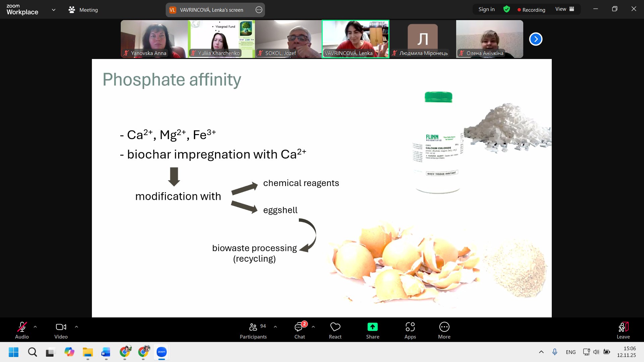Expand the audio settings arrow
Image resolution: width=644 pixels, height=362 pixels.
pos(35,326)
